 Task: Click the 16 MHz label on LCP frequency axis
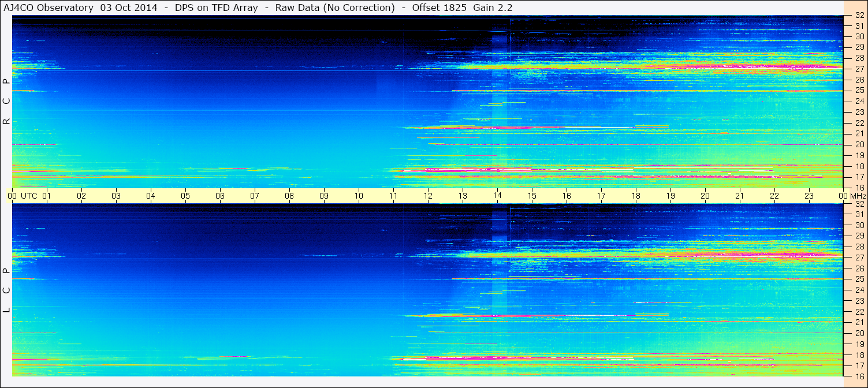[859, 376]
